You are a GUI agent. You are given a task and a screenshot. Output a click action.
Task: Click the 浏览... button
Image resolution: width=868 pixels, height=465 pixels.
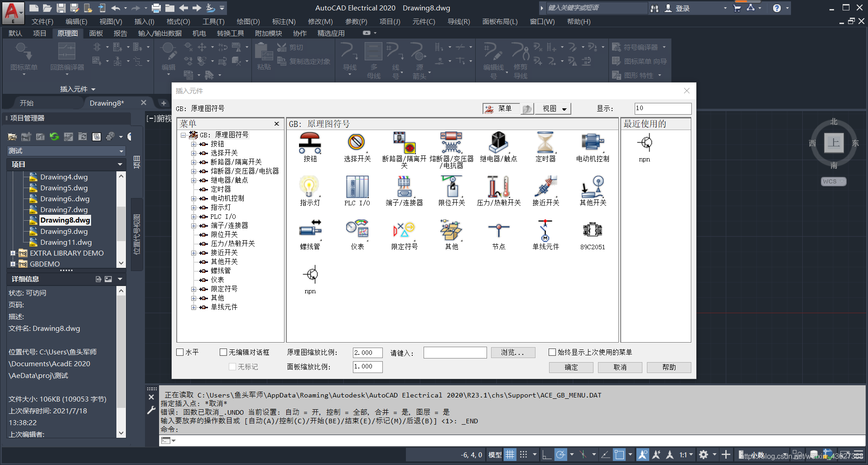[x=513, y=353]
